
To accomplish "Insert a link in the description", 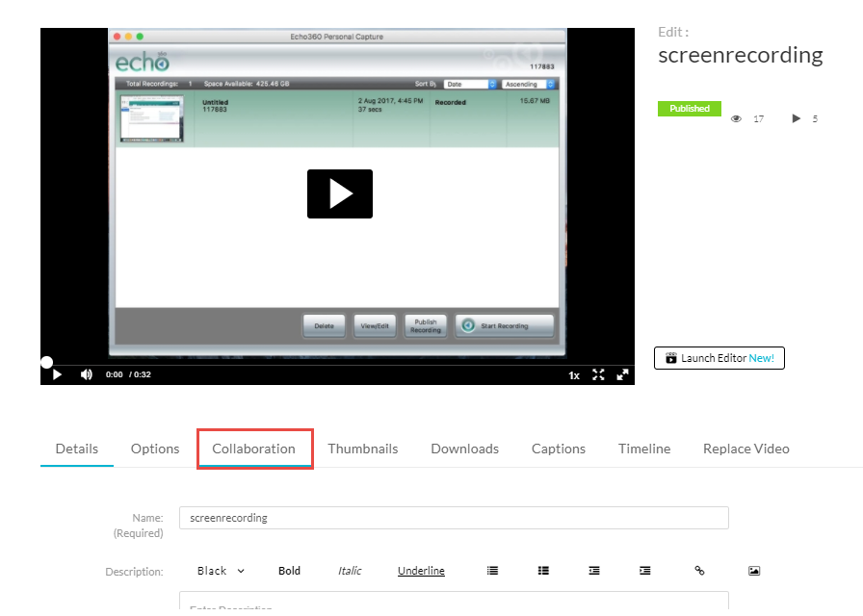I will tap(699, 571).
